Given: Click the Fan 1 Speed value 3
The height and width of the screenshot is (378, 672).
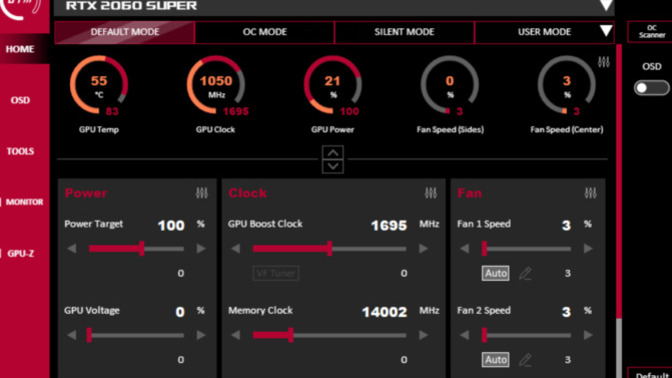Looking at the screenshot, I should pos(566,225).
